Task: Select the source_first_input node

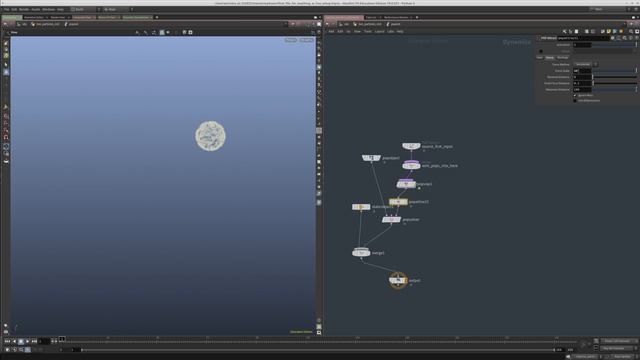Action: 411,146
